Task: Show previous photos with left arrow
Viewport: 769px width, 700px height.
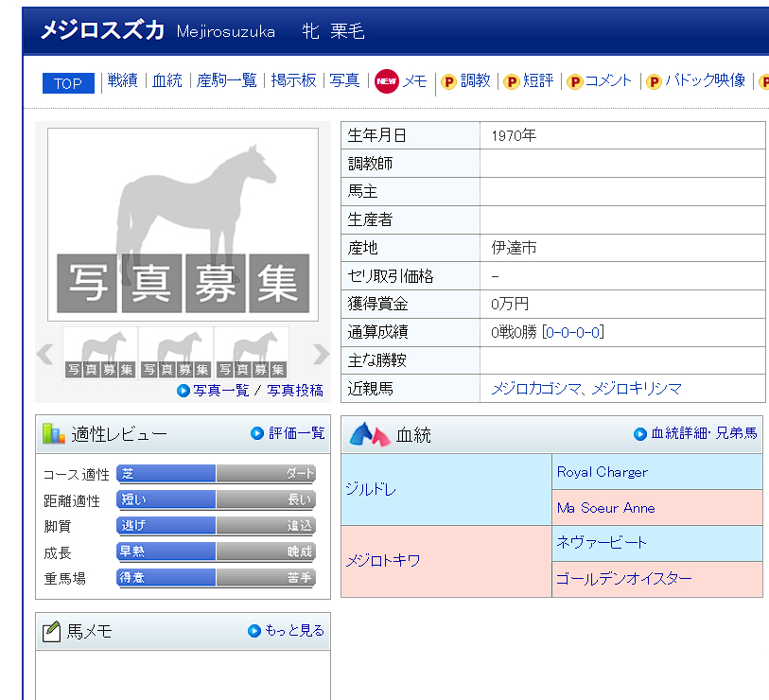Action: coord(44,354)
